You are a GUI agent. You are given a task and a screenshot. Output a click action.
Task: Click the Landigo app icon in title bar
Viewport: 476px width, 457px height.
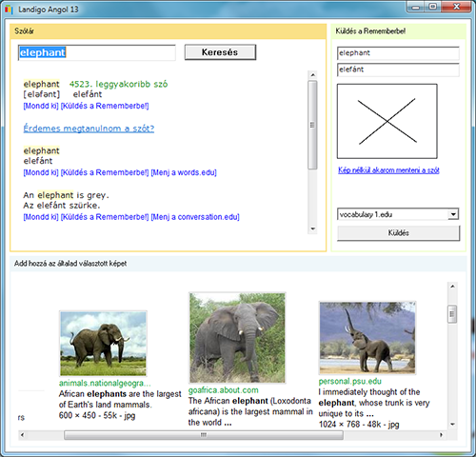[9, 10]
